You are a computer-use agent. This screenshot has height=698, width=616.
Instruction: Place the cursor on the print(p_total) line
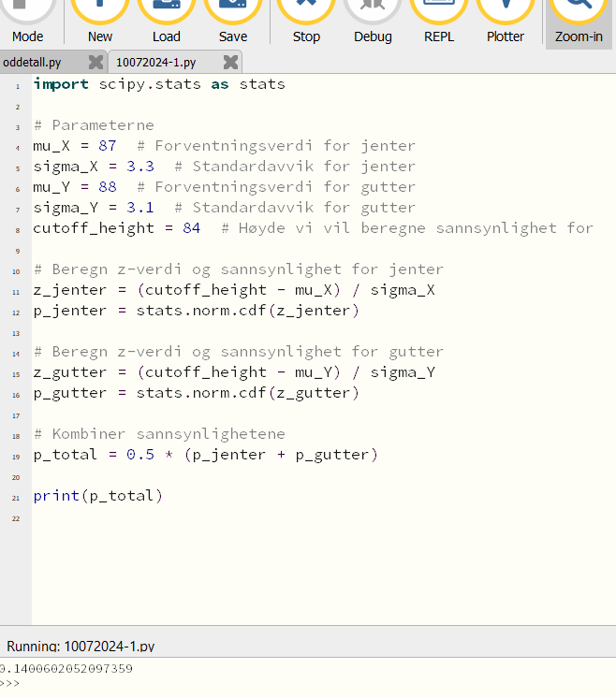tap(98, 496)
